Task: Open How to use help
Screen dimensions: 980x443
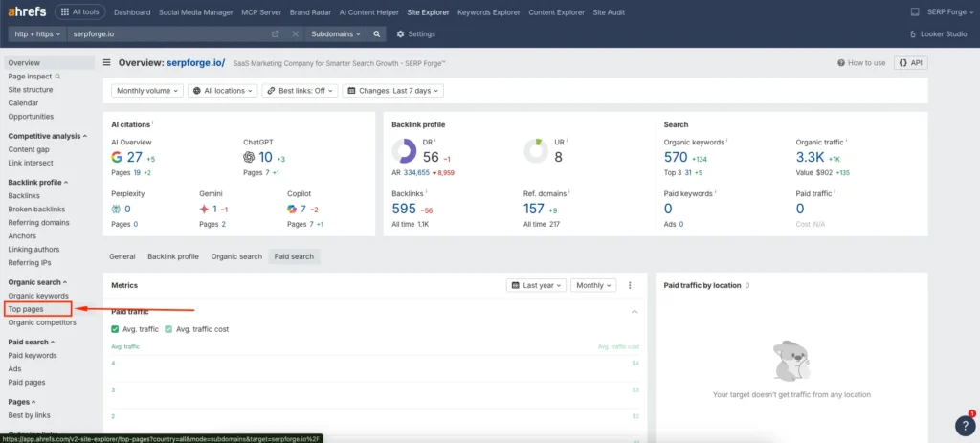Action: (x=861, y=63)
